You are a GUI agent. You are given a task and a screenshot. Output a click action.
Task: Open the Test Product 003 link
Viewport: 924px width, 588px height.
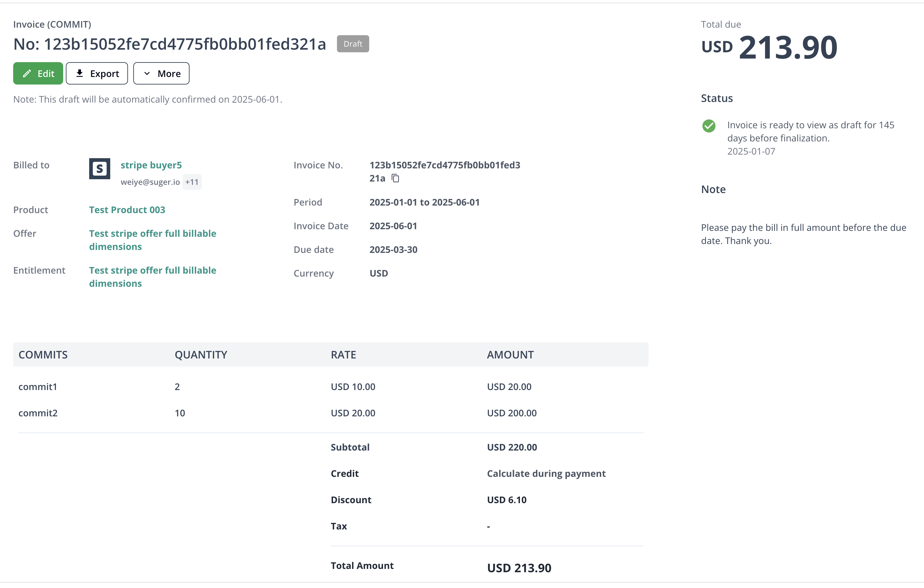(x=127, y=210)
